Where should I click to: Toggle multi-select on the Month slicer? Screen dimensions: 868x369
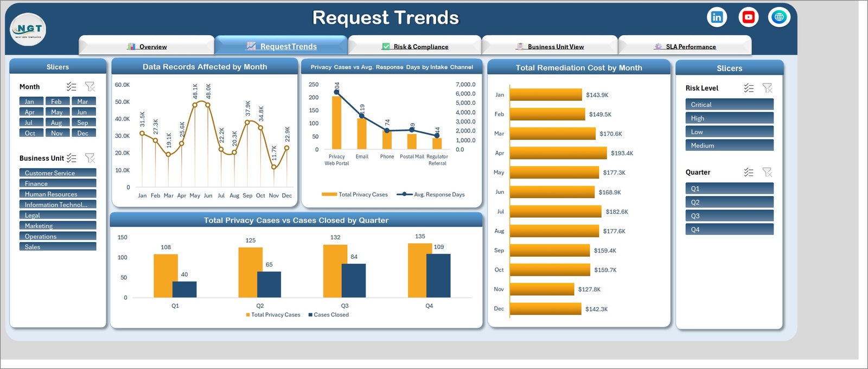[x=72, y=87]
